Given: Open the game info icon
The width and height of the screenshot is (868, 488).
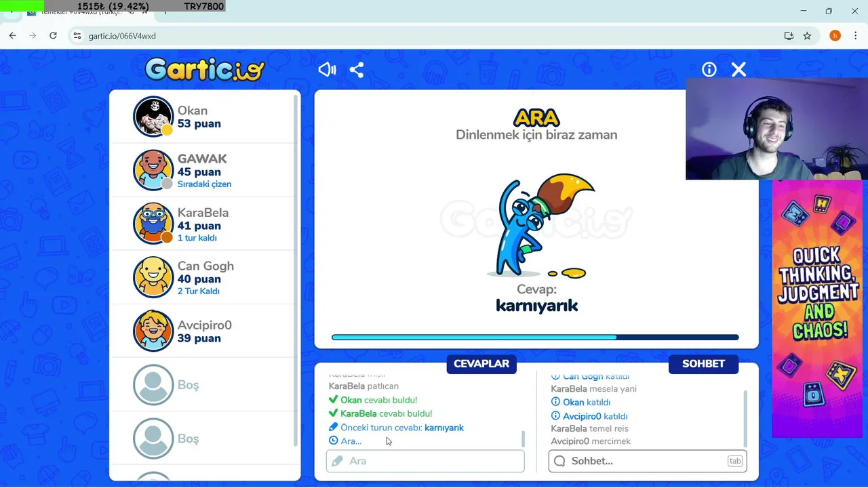Looking at the screenshot, I should coord(709,69).
